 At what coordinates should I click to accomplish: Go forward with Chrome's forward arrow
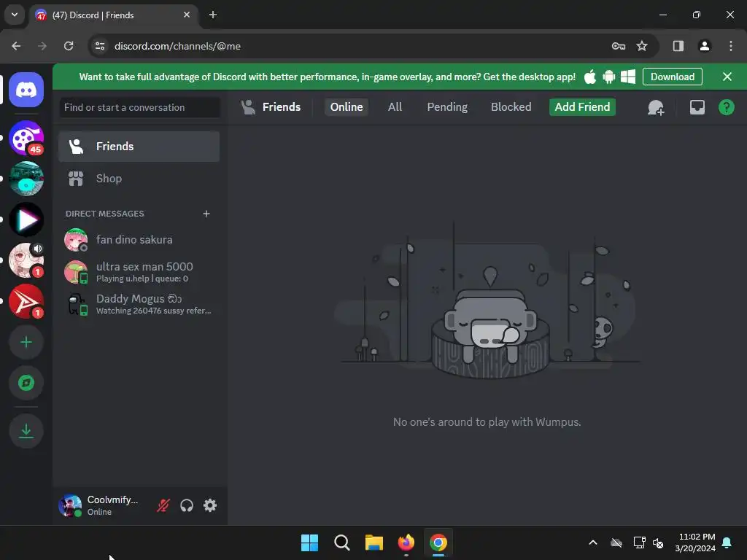(42, 46)
